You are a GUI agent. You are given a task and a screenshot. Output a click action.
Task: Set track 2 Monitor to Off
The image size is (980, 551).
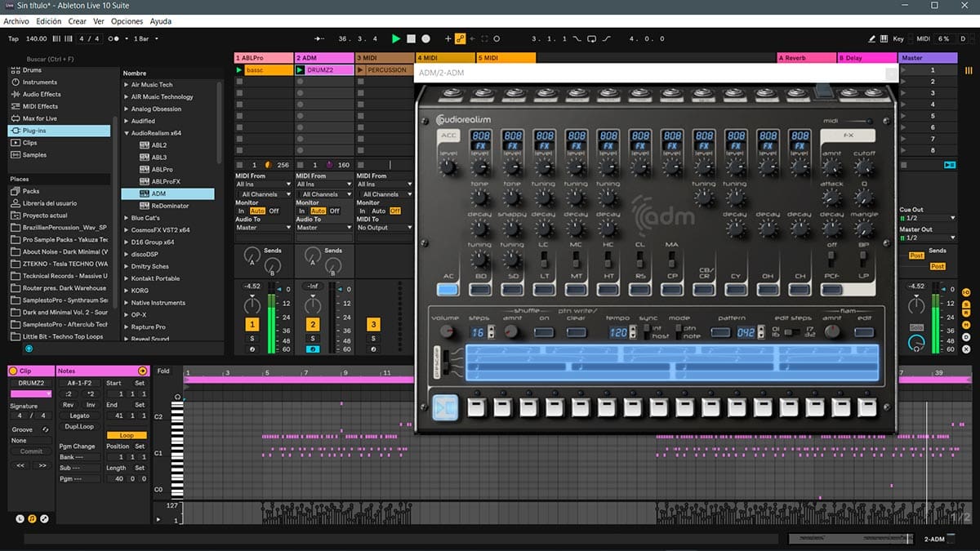[x=335, y=211]
